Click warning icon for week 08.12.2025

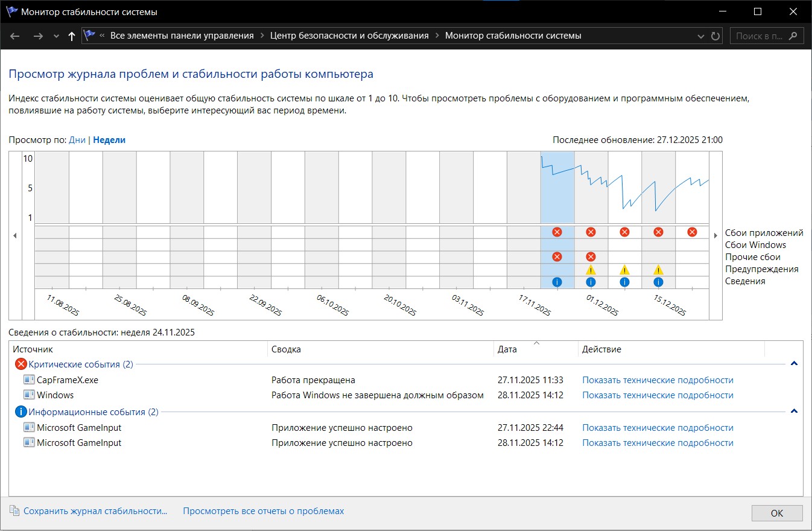(624, 270)
